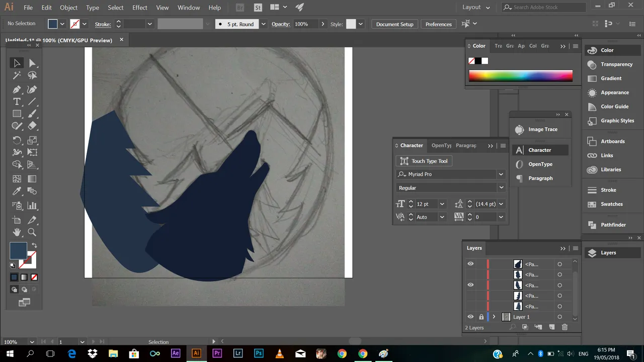This screenshot has height=362, width=644.
Task: Open the Layout workspace dropdown
Action: pos(476,8)
